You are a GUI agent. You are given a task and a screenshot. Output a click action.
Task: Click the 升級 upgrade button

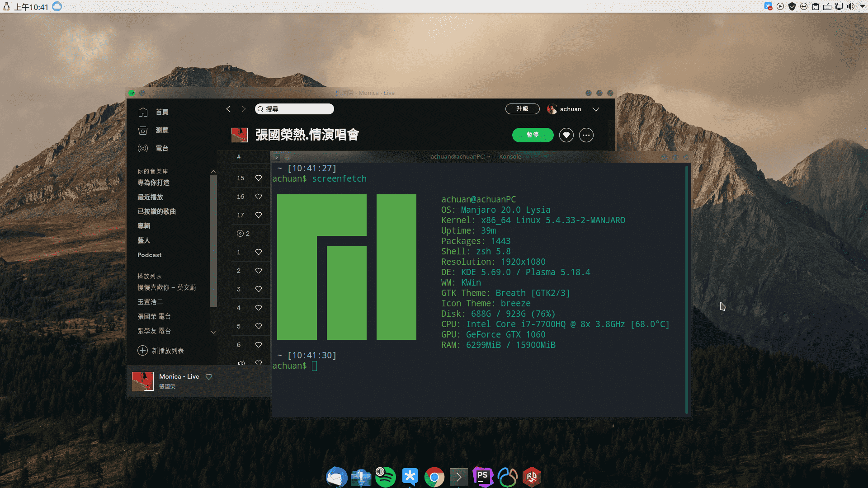522,109
